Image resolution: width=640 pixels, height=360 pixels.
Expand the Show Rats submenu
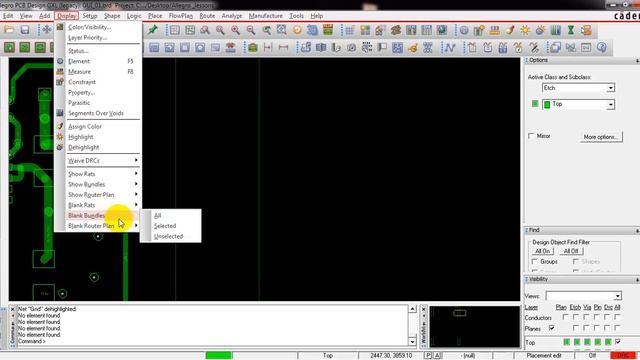(x=102, y=174)
